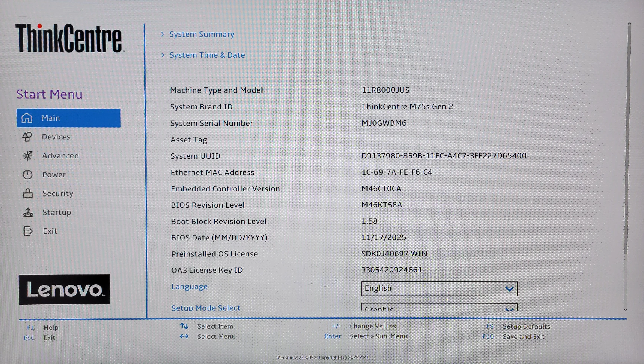The width and height of the screenshot is (644, 364).
Task: Click the Power circle icon
Action: coord(28,175)
